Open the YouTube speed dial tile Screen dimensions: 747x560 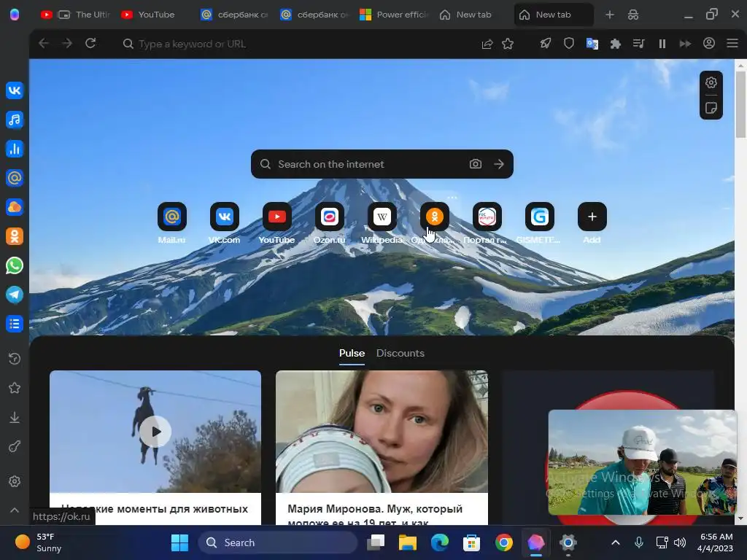(276, 217)
